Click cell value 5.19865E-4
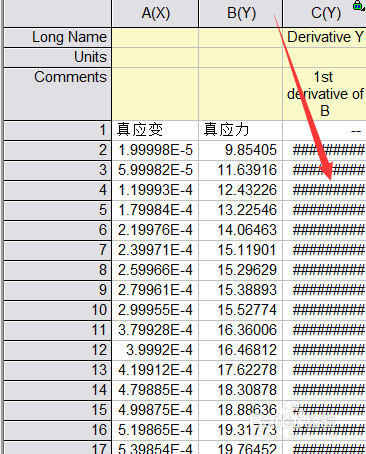This screenshot has height=454, width=366. click(x=155, y=430)
